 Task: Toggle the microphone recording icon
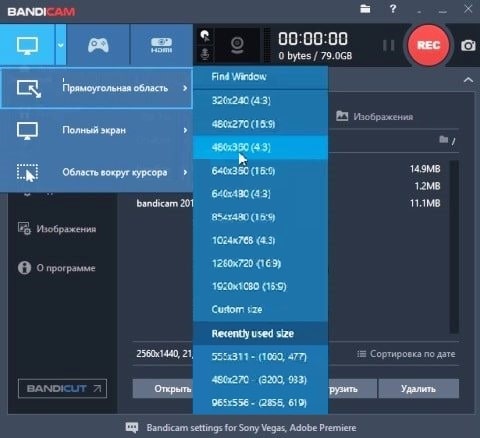pos(205,54)
